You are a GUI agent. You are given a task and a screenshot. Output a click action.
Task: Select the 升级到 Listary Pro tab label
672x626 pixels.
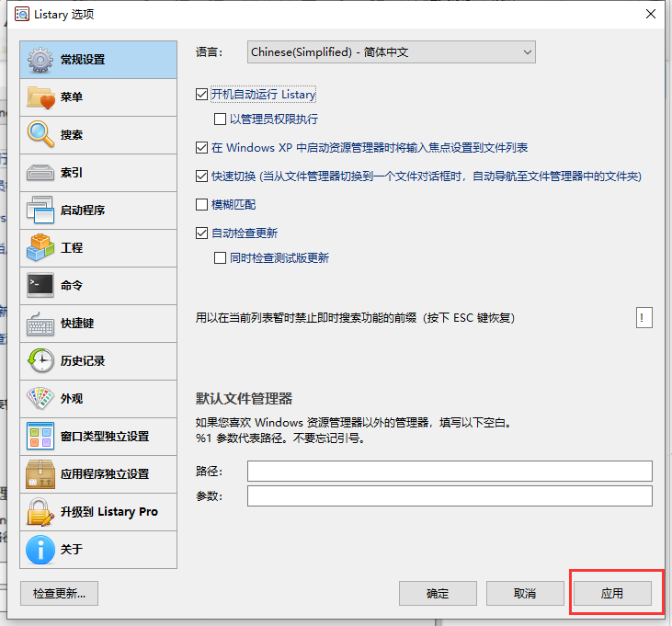pos(109,512)
